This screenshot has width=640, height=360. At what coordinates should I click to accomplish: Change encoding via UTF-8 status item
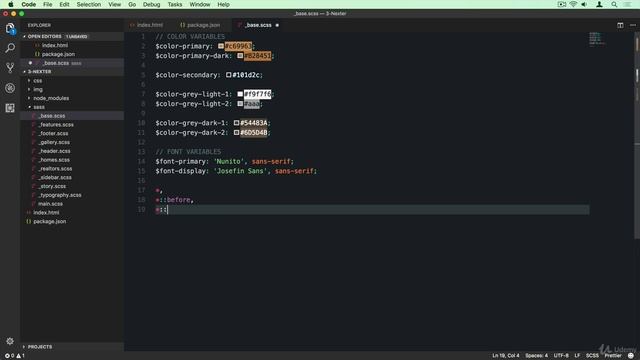tap(561, 356)
